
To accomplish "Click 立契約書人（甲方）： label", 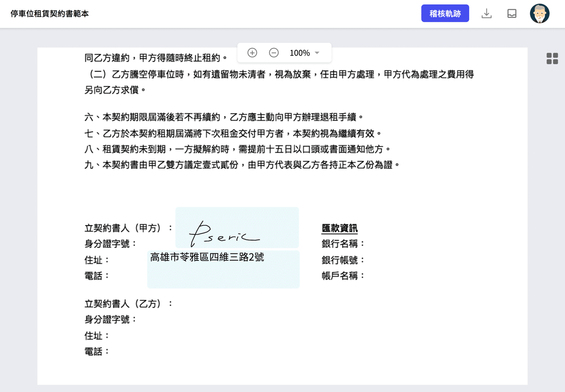I will (x=129, y=228).
